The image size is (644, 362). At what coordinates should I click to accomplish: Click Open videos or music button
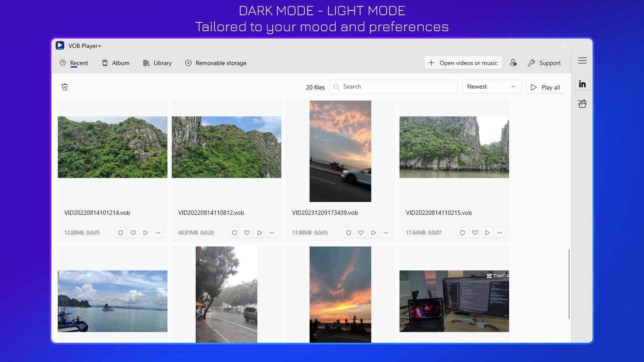coord(463,63)
